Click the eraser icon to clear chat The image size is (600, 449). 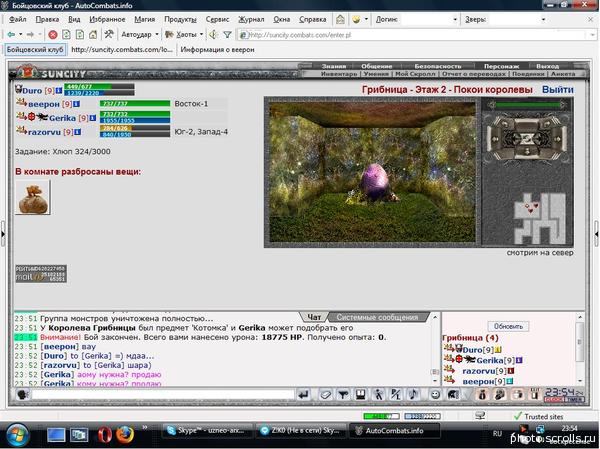coord(325,394)
